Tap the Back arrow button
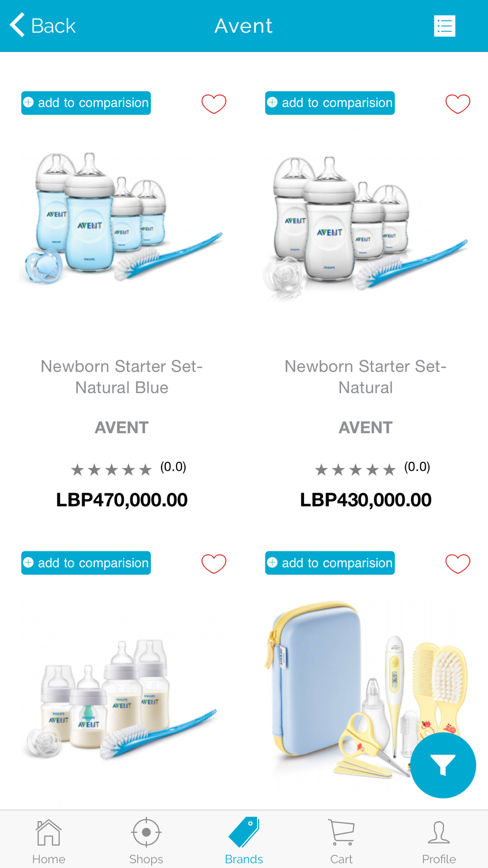The height and width of the screenshot is (868, 488). (x=42, y=25)
